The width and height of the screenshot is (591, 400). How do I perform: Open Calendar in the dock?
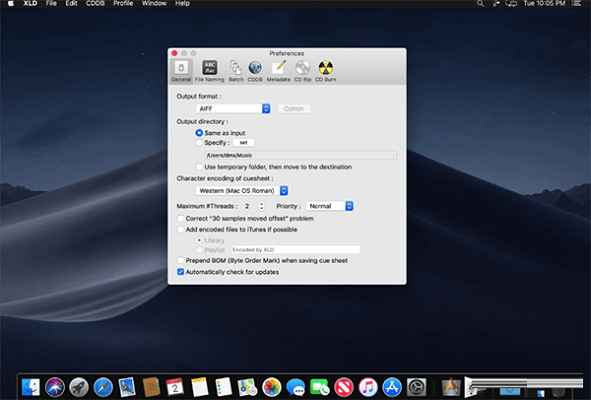coord(175,387)
